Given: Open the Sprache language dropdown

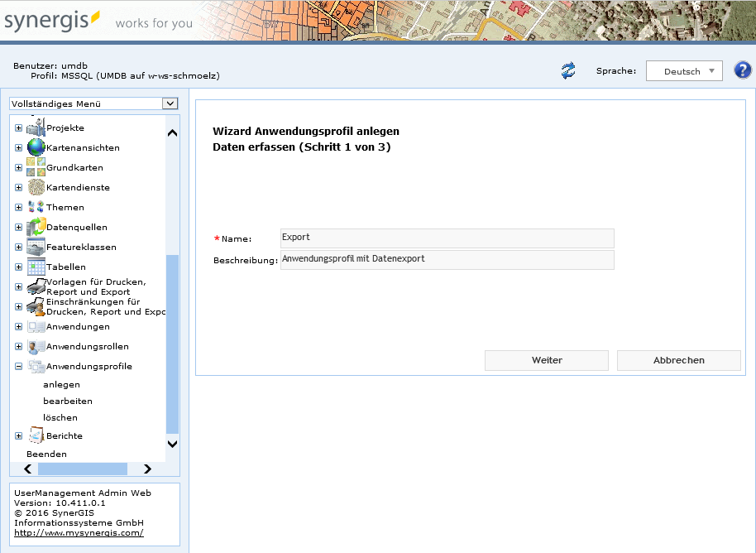Looking at the screenshot, I should point(683,71).
